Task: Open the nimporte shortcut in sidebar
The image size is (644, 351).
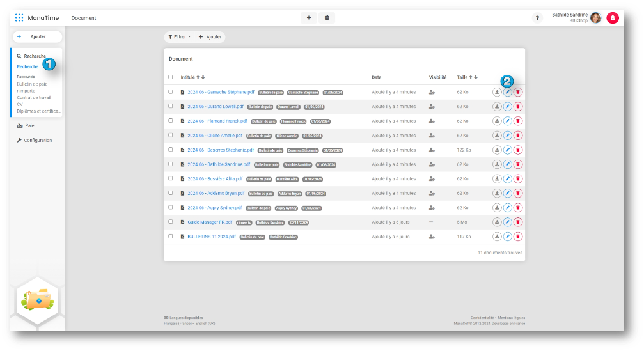Action: (26, 91)
